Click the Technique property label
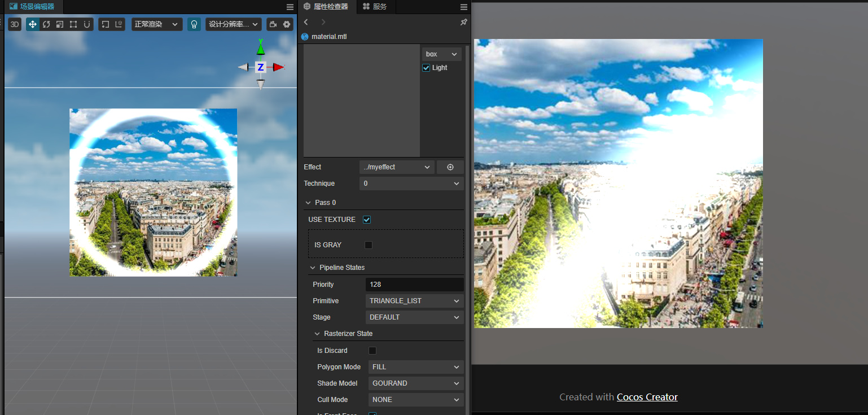The width and height of the screenshot is (868, 415). [319, 184]
